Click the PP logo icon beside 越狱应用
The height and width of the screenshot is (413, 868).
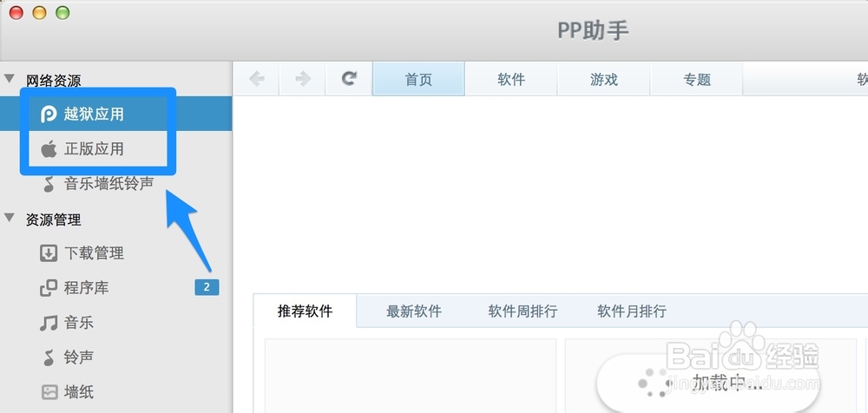[x=49, y=115]
